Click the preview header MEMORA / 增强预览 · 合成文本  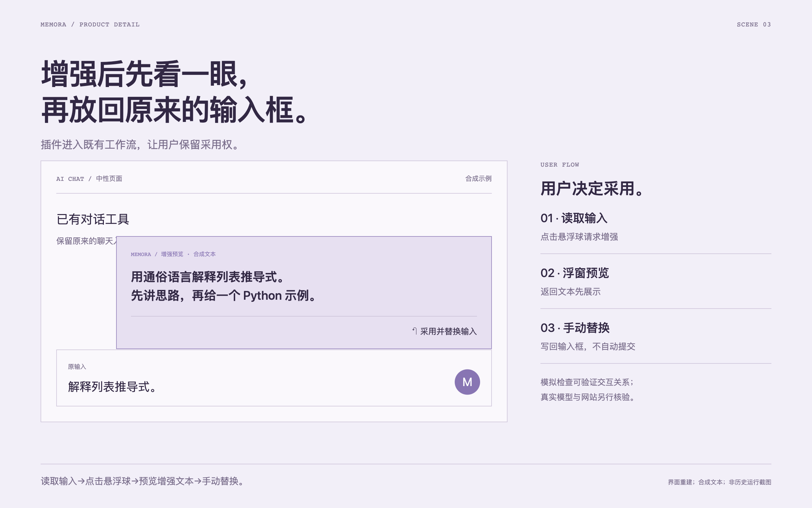173,254
